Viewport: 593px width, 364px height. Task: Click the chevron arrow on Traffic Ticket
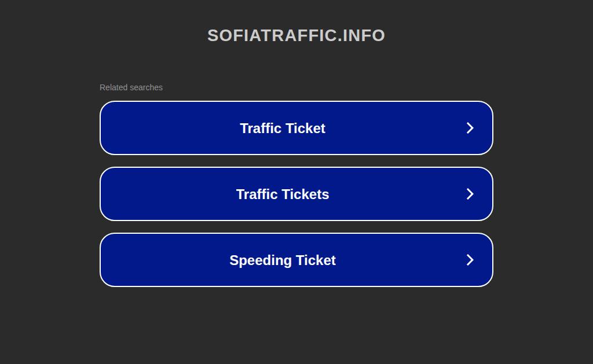point(470,128)
